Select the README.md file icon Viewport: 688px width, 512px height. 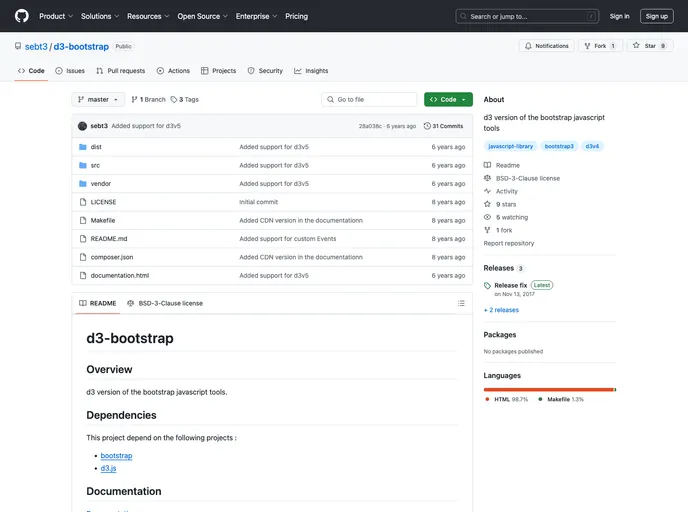tap(82, 239)
